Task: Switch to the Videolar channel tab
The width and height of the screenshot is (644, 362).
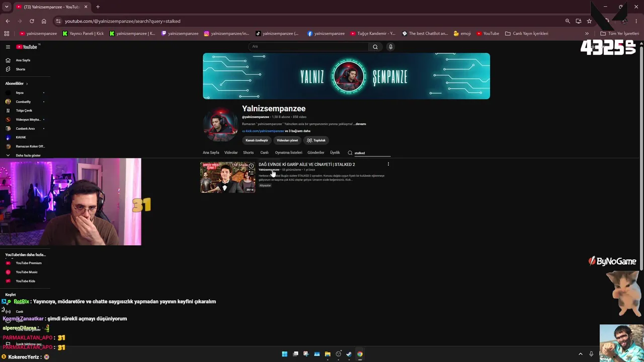Action: 231,153
